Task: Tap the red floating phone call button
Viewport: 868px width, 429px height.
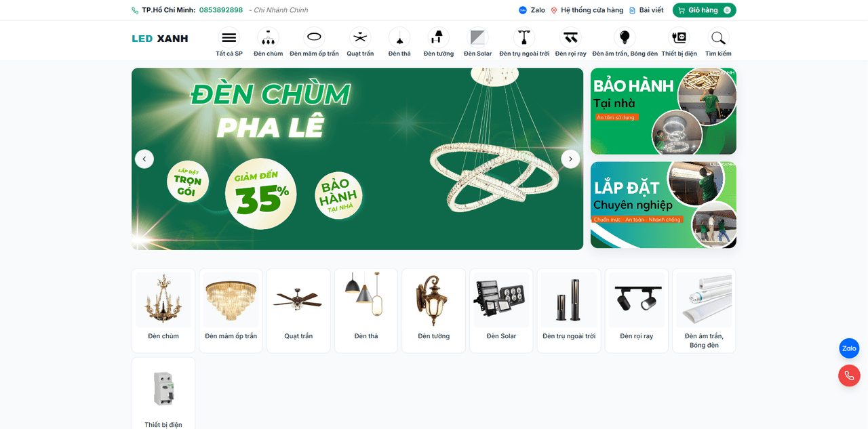Action: [849, 375]
